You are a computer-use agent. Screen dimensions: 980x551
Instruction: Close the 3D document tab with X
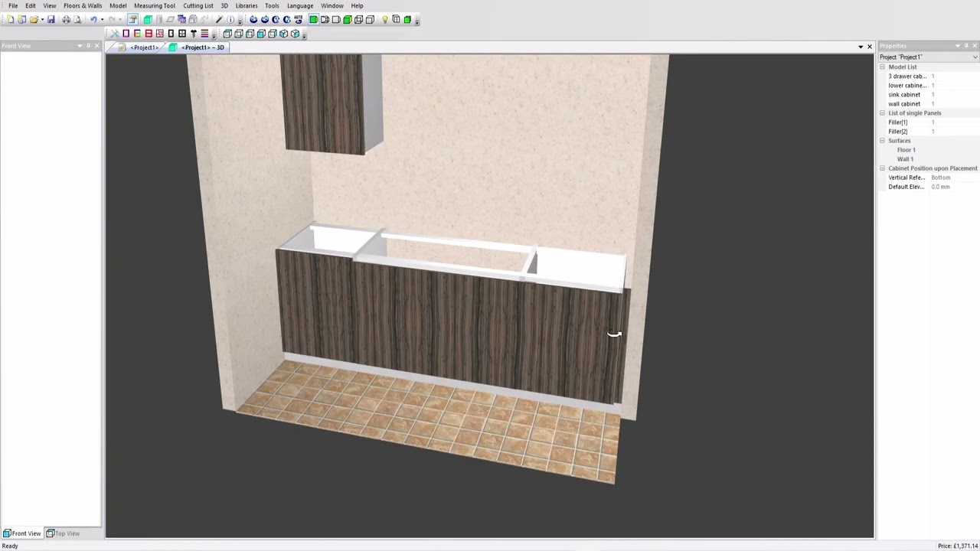[870, 47]
